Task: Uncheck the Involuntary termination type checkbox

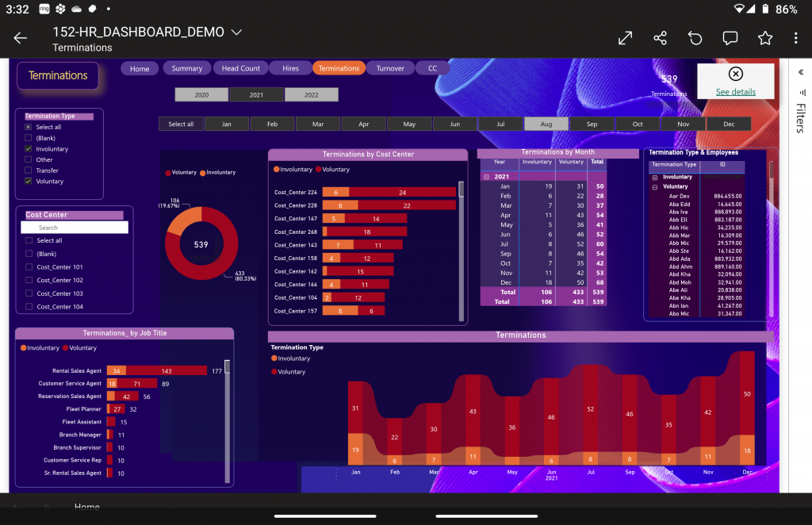Action: pyautogui.click(x=29, y=149)
